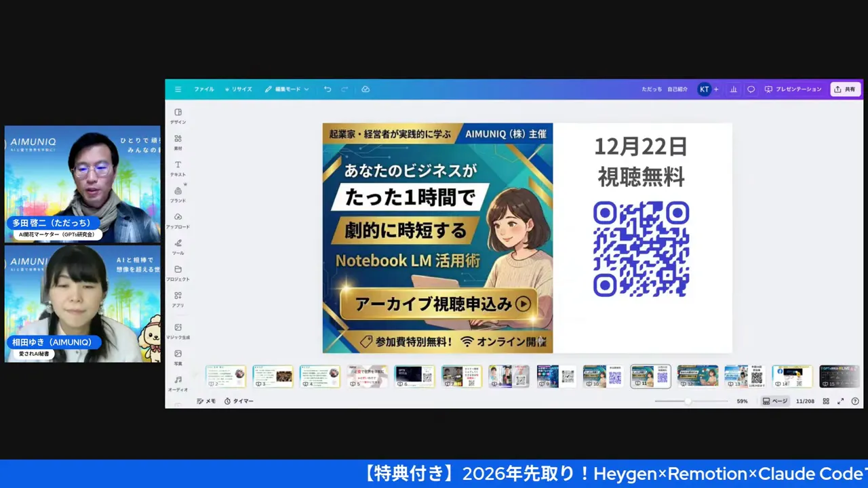Open the comment bubble icon in the header
868x488 pixels.
coord(751,89)
